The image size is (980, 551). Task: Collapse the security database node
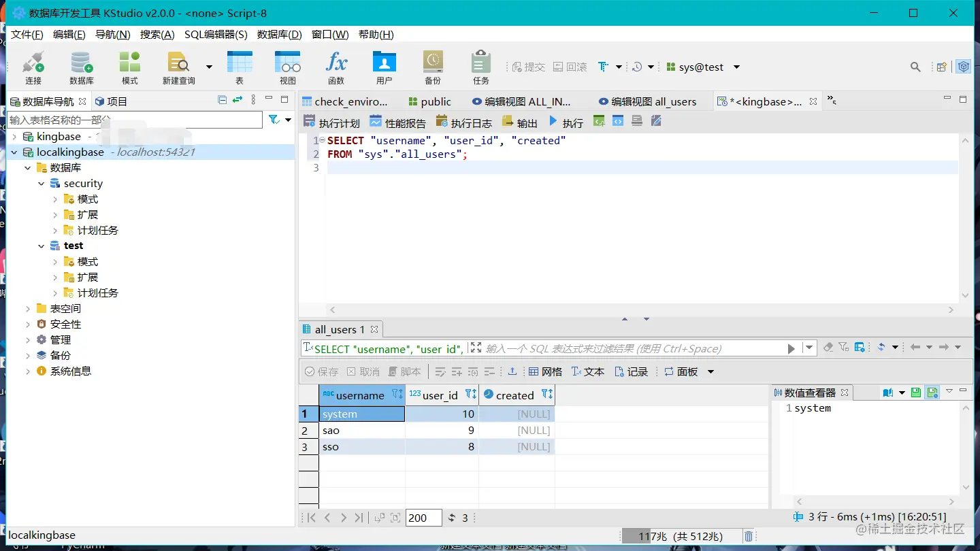pyautogui.click(x=42, y=184)
